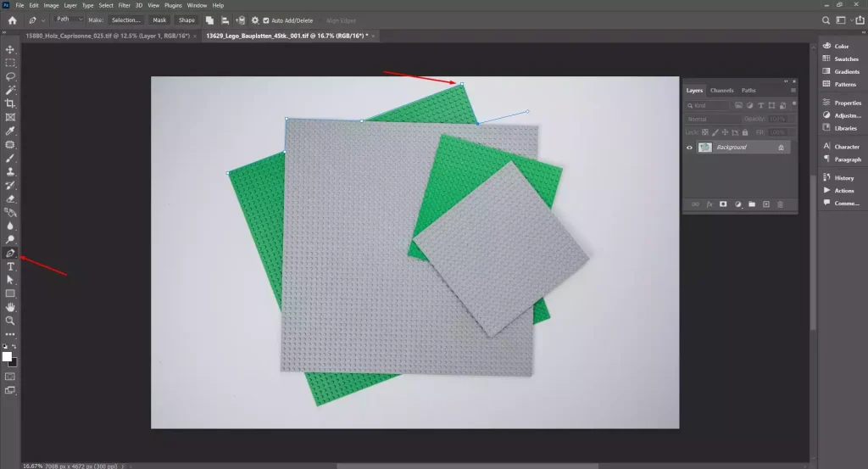
Task: Create new group folder in Layers panel
Action: point(752,204)
